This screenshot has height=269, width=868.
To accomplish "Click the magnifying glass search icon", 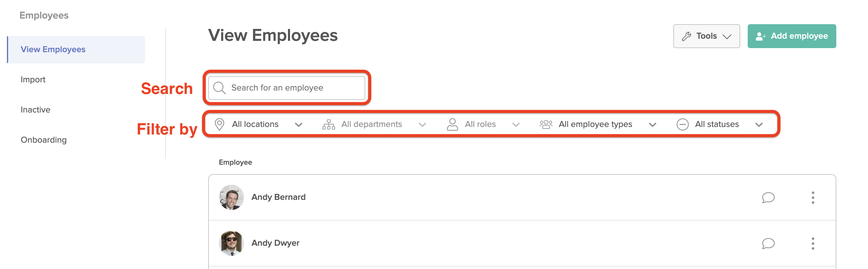I will tap(220, 88).
